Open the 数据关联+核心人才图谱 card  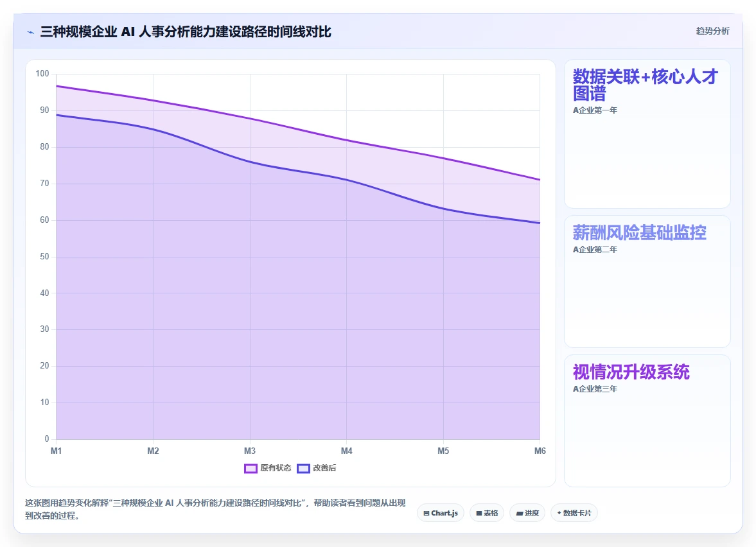click(x=647, y=134)
